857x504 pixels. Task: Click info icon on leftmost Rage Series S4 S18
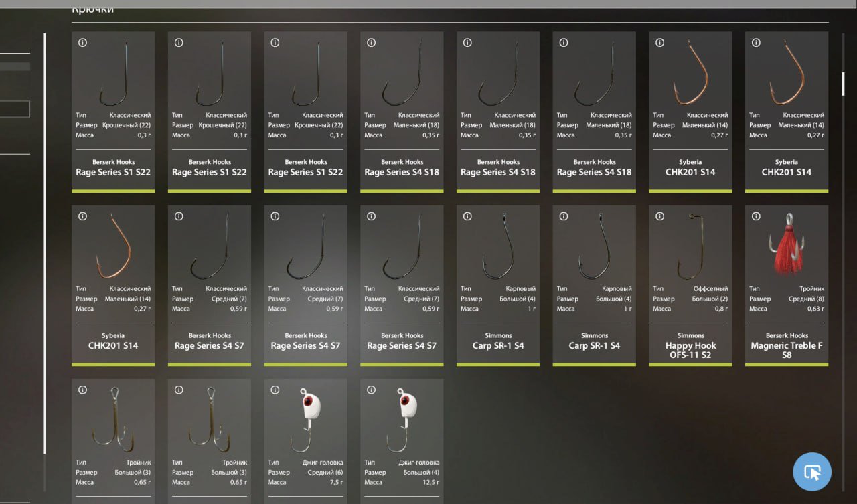pyautogui.click(x=371, y=43)
